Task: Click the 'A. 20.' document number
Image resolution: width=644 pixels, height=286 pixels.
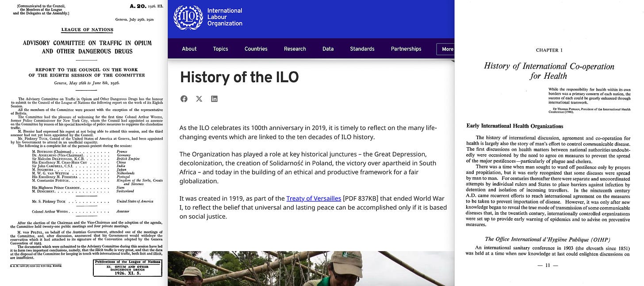Action: point(138,6)
